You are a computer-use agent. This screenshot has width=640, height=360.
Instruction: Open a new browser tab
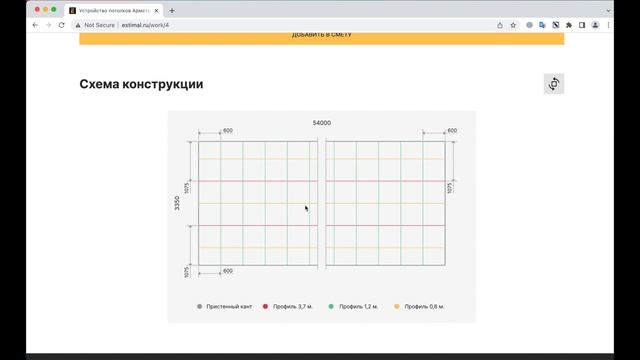(x=172, y=11)
